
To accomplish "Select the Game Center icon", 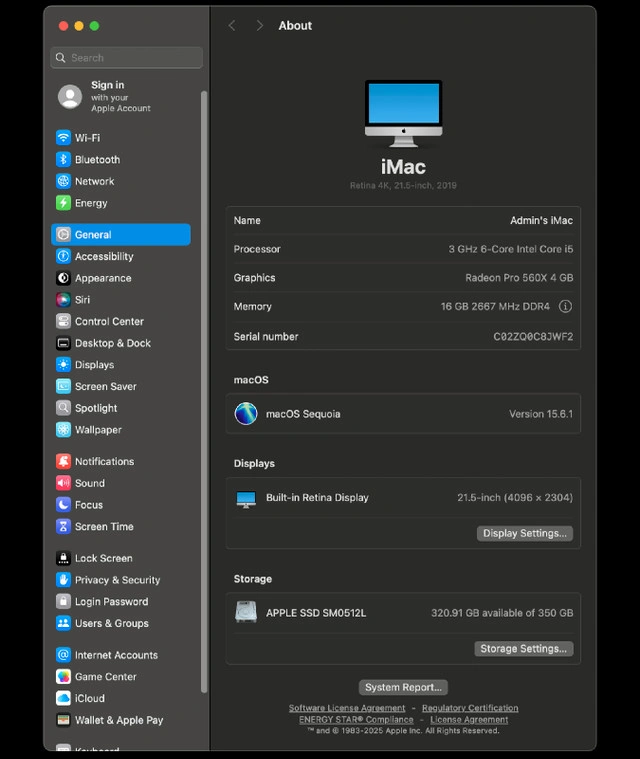I will tap(63, 677).
